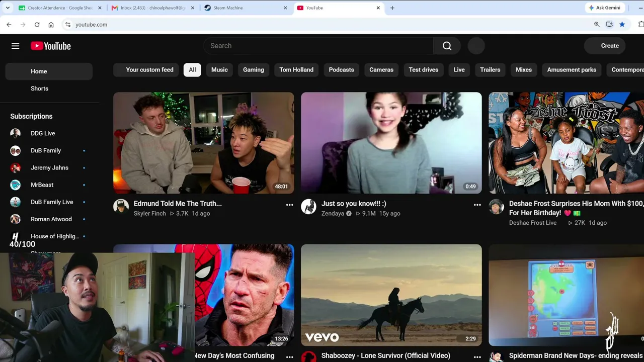Open the Shaboozey Lone Survivor Vevo thumbnail

pyautogui.click(x=391, y=295)
